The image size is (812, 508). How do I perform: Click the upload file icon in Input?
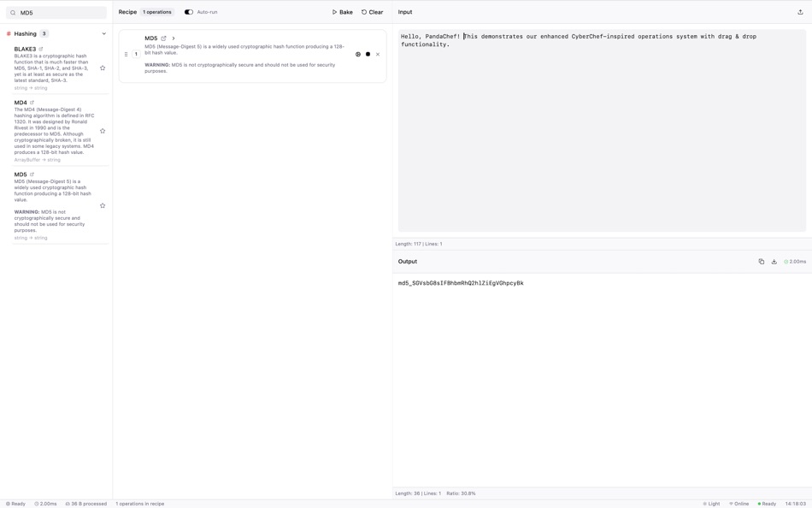(x=800, y=12)
